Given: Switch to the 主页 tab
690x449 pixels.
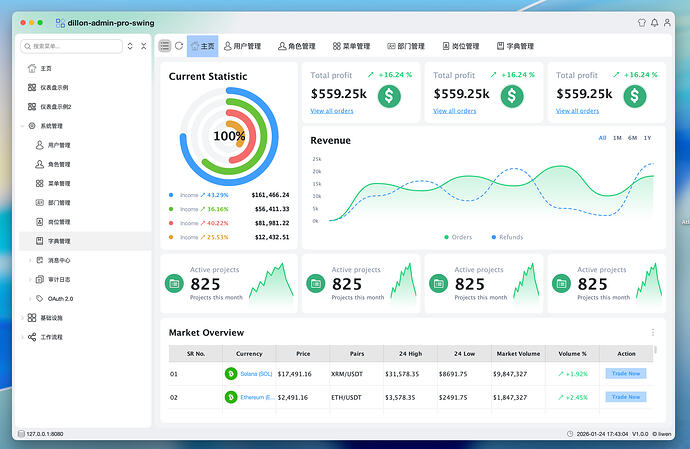Looking at the screenshot, I should [x=202, y=46].
